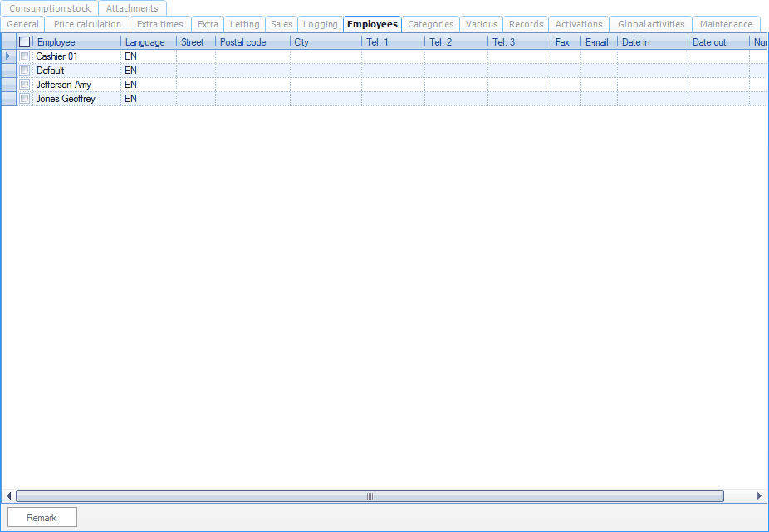Click the current row indicator arrow
The height and width of the screenshot is (532, 769).
pos(8,56)
